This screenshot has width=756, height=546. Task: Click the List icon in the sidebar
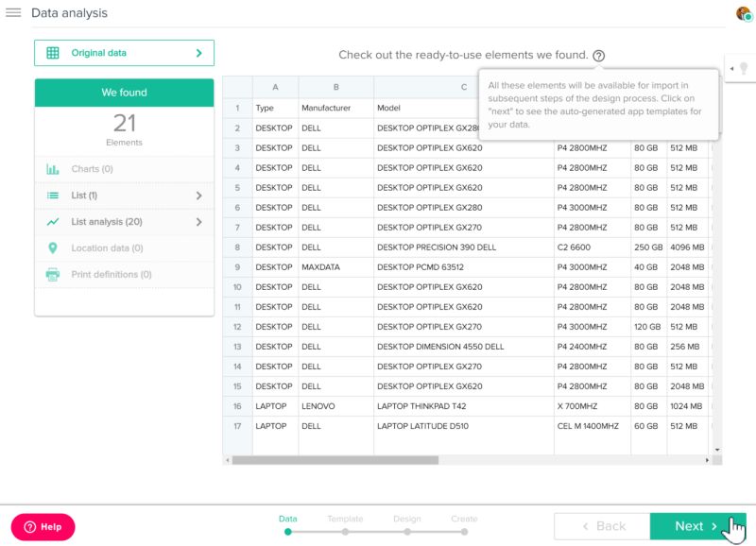point(51,196)
